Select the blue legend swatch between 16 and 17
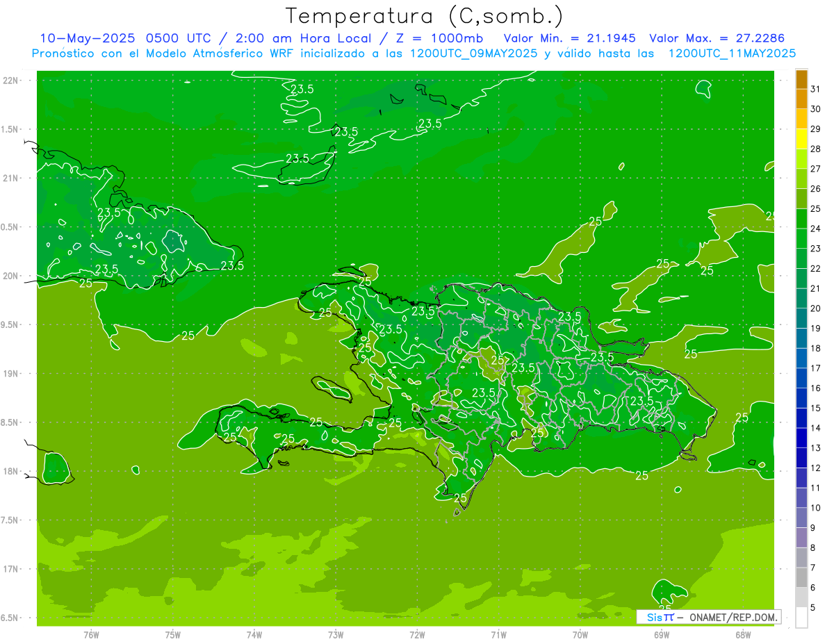The width and height of the screenshot is (834, 644). click(x=801, y=378)
